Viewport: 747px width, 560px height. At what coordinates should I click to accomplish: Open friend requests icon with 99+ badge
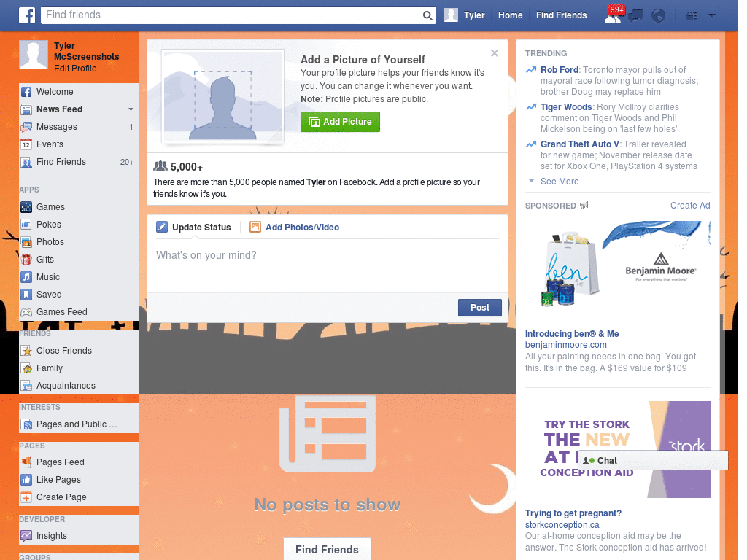tap(614, 15)
